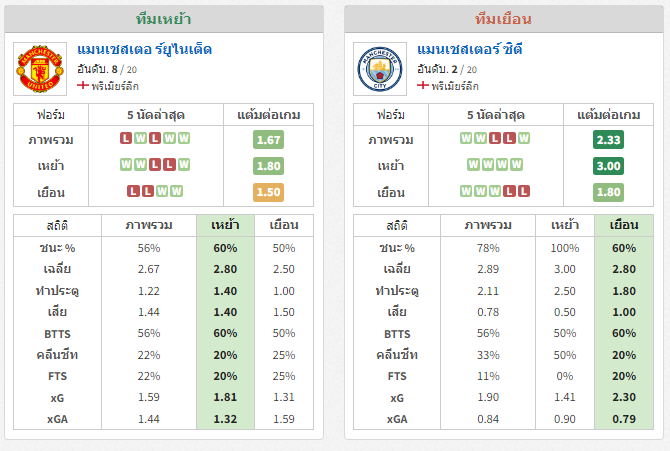This screenshot has width=670, height=451.
Task: Click the 1.67 points-per-game badge
Action: pos(268,140)
